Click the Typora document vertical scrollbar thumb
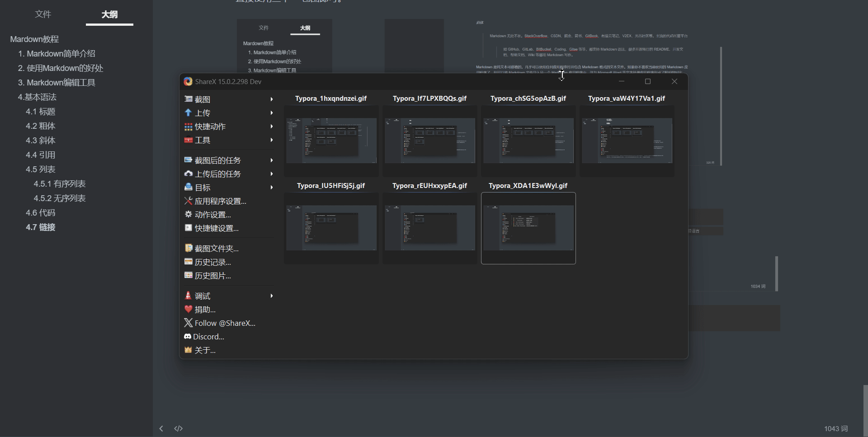868x437 pixels. [865, 410]
